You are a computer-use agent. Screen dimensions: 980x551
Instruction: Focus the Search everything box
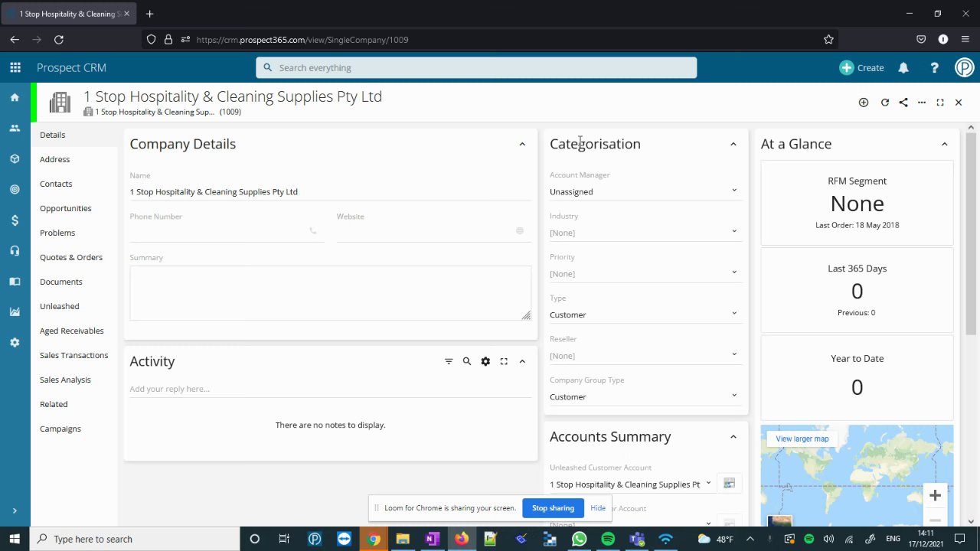(x=476, y=67)
